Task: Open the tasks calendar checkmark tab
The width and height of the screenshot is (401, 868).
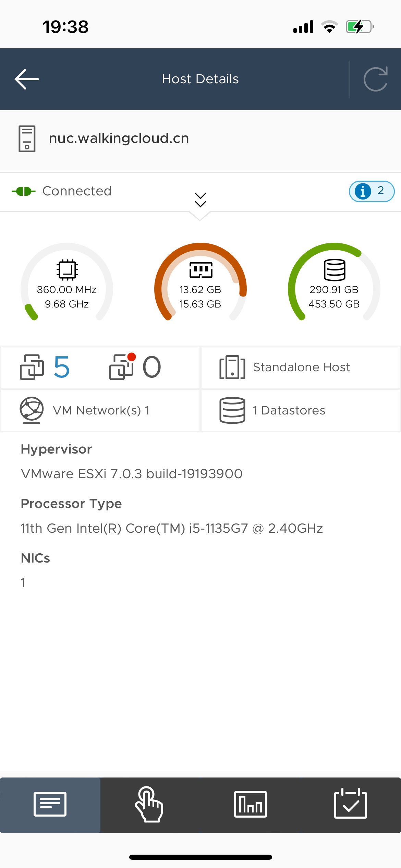Action: (350, 804)
